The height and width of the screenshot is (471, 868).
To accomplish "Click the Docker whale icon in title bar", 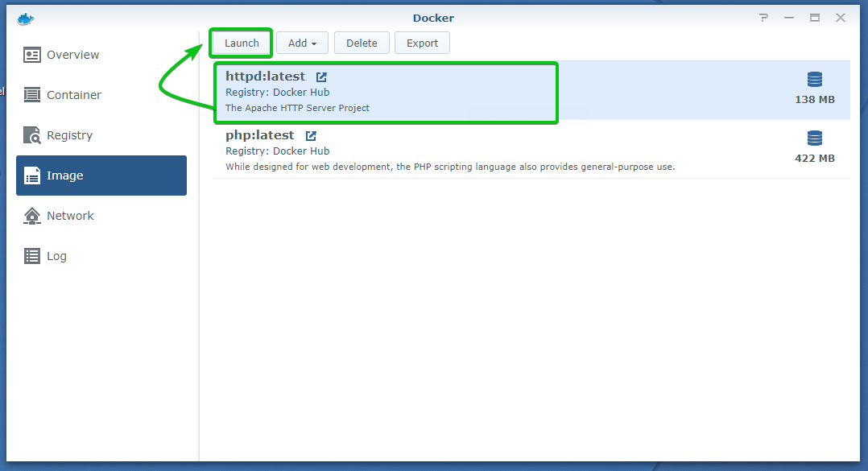I will [x=26, y=19].
